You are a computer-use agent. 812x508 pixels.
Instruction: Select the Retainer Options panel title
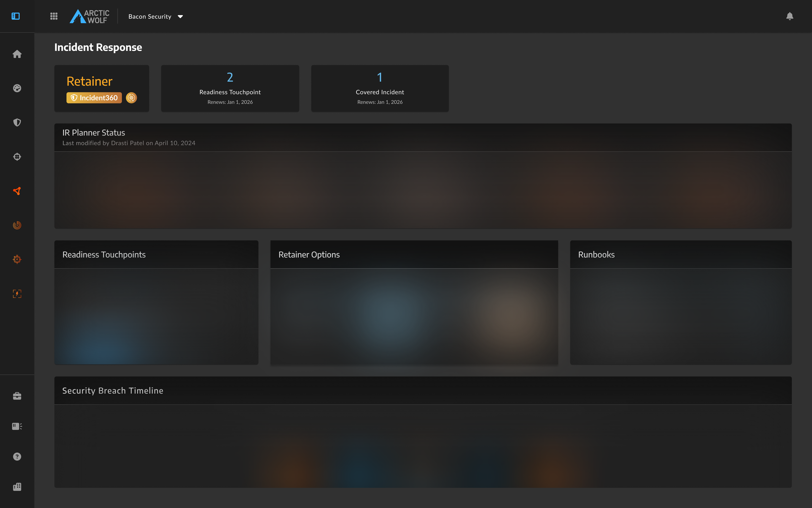click(x=309, y=255)
